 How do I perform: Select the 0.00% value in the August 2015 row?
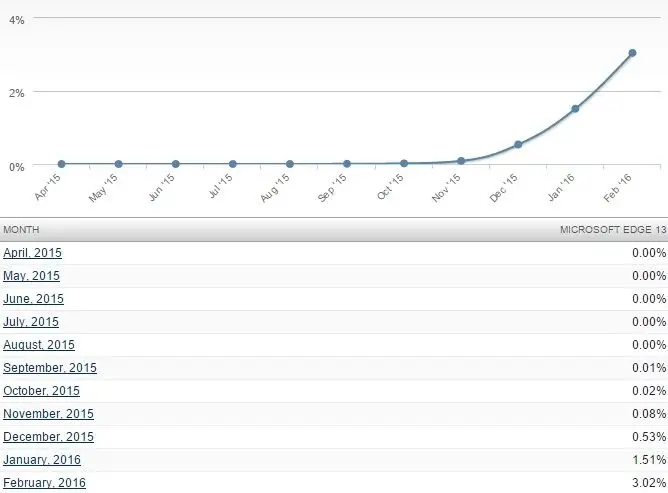(x=649, y=345)
